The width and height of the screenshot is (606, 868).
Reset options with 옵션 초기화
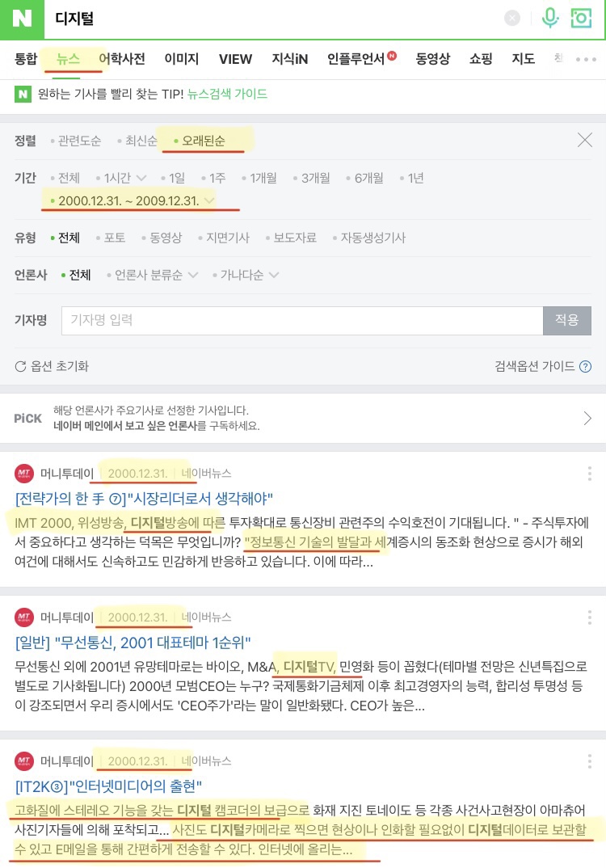52,366
